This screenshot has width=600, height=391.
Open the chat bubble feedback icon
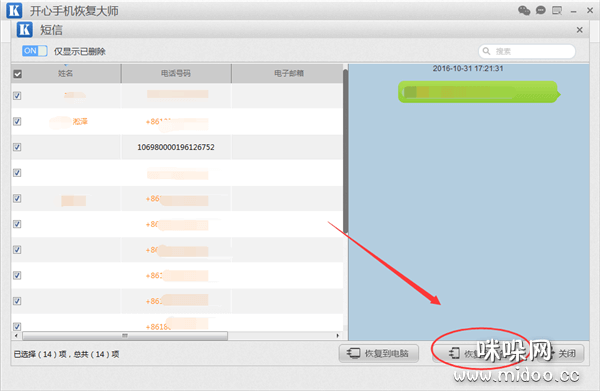click(540, 10)
